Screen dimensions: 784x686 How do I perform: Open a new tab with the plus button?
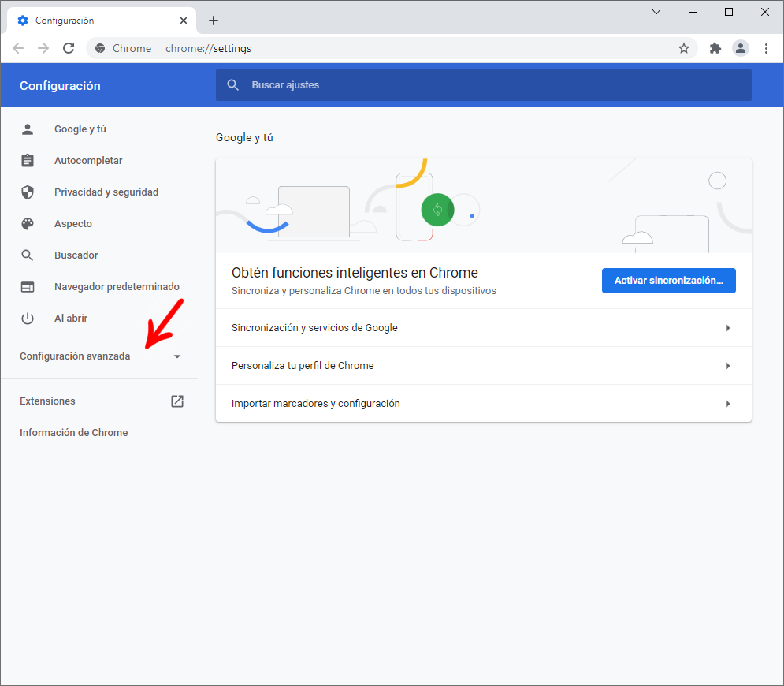214,21
